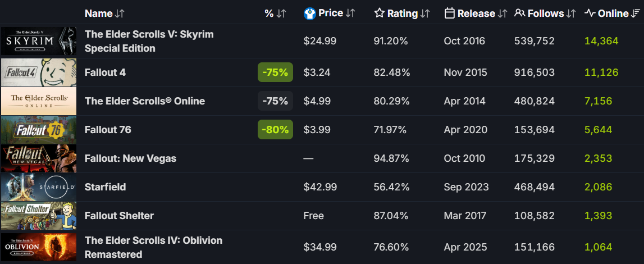Screen dimensions: 644x264
Task: Click the pulse icon beside Online
Action: [590, 13]
